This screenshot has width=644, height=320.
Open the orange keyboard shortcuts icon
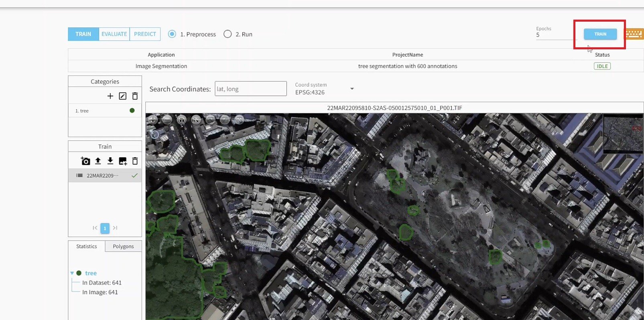[634, 34]
